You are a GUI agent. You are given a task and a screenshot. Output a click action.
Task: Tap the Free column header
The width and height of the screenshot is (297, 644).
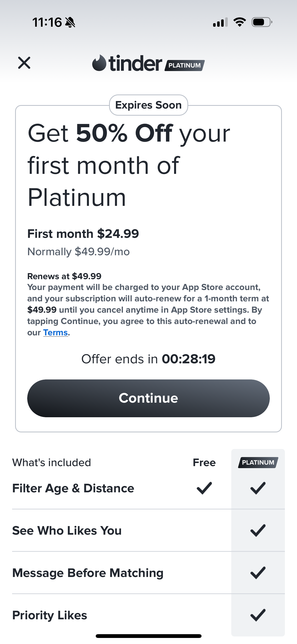204,463
